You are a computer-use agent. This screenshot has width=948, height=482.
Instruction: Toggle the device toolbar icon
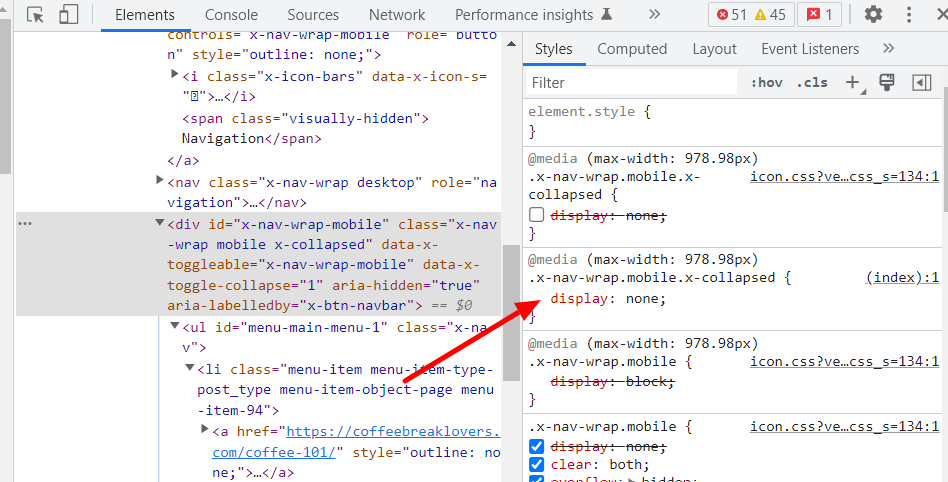click(x=69, y=15)
